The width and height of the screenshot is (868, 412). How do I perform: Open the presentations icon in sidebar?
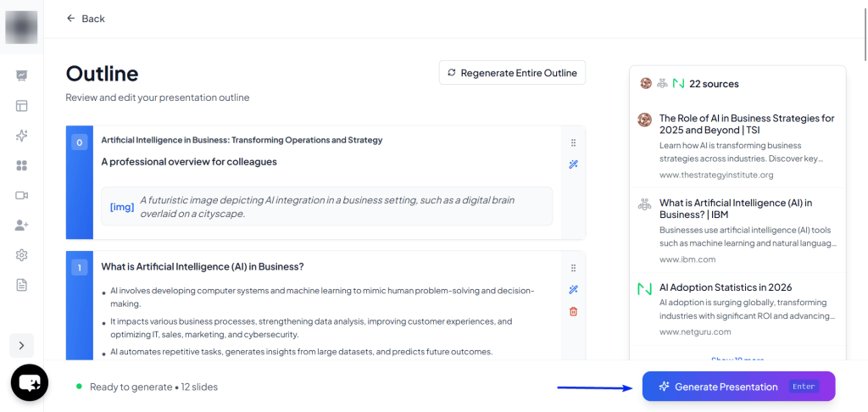22,75
